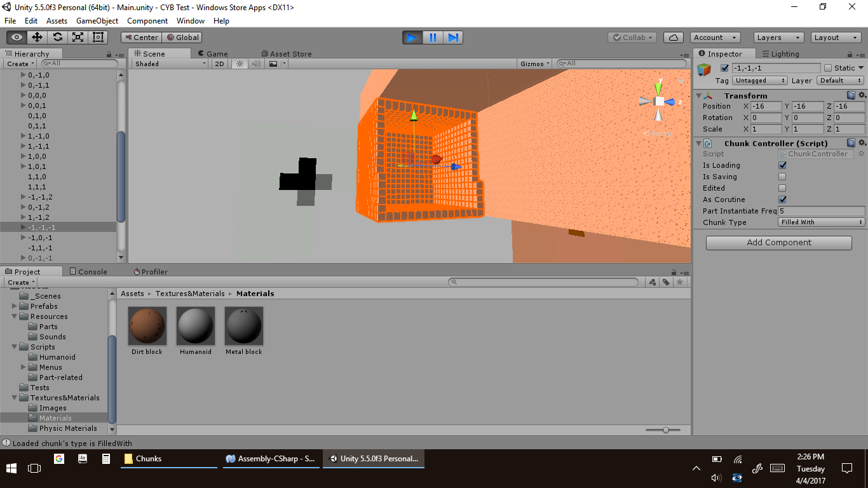
Task: Select the Rect Transform tool
Action: pos(98,37)
